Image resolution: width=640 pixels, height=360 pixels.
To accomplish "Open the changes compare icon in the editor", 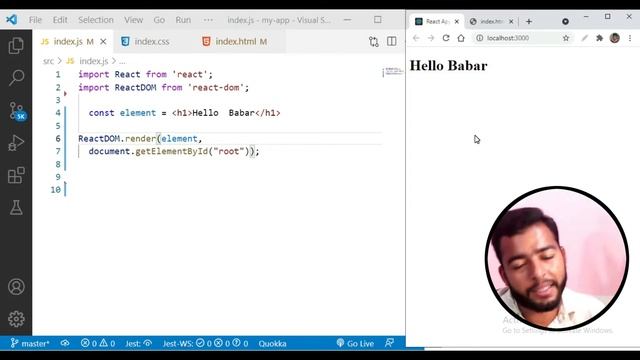I will click(x=373, y=41).
